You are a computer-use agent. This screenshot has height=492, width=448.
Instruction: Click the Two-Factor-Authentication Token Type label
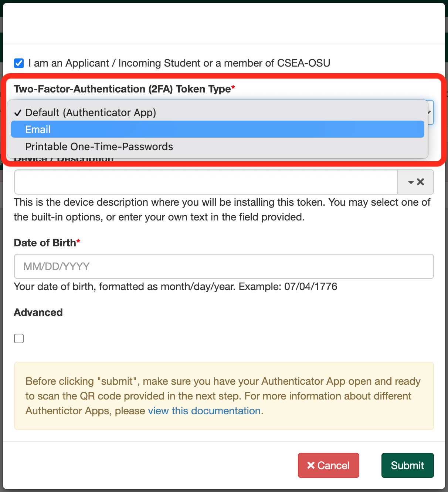pyautogui.click(x=122, y=89)
